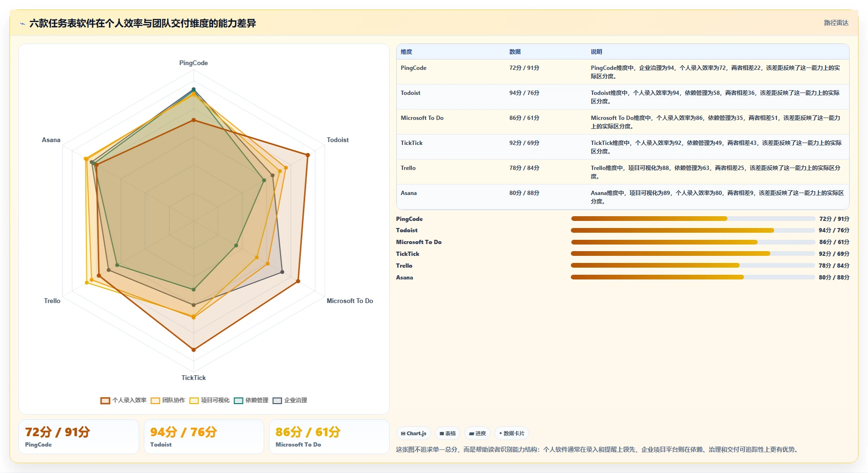This screenshot has height=473, width=868.
Task: Click table value 78分 / 84分
Action: click(x=524, y=168)
